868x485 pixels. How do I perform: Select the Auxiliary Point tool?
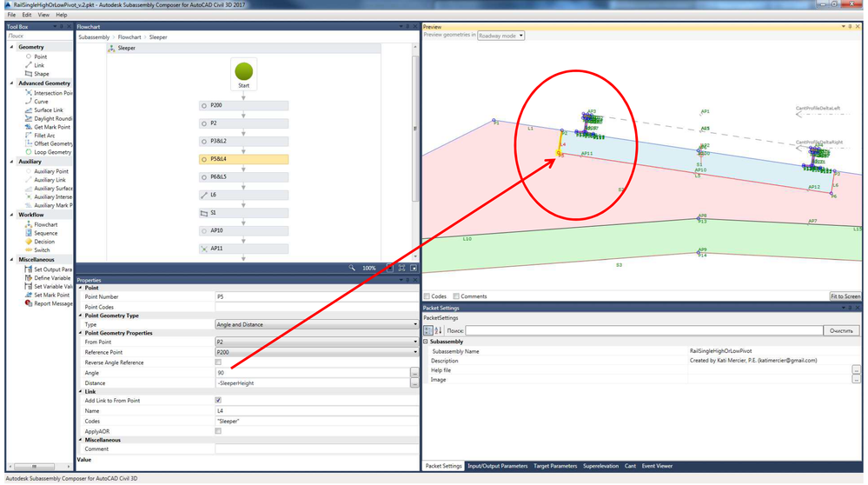pos(47,171)
